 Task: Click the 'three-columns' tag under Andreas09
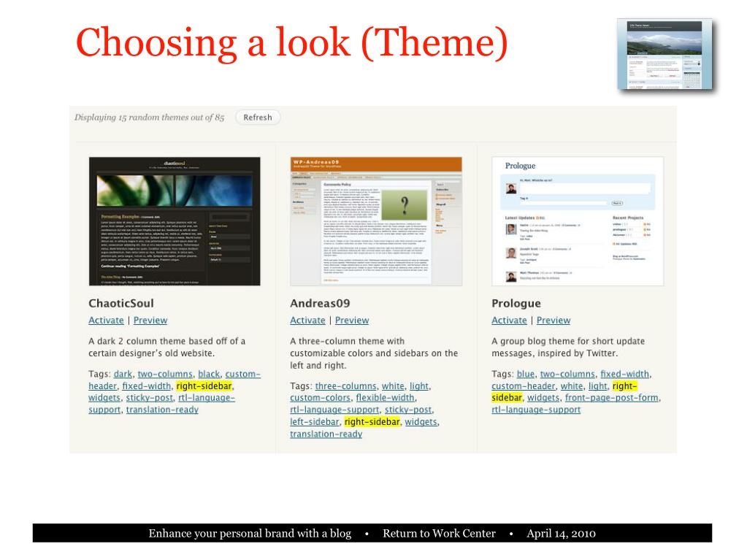point(345,386)
